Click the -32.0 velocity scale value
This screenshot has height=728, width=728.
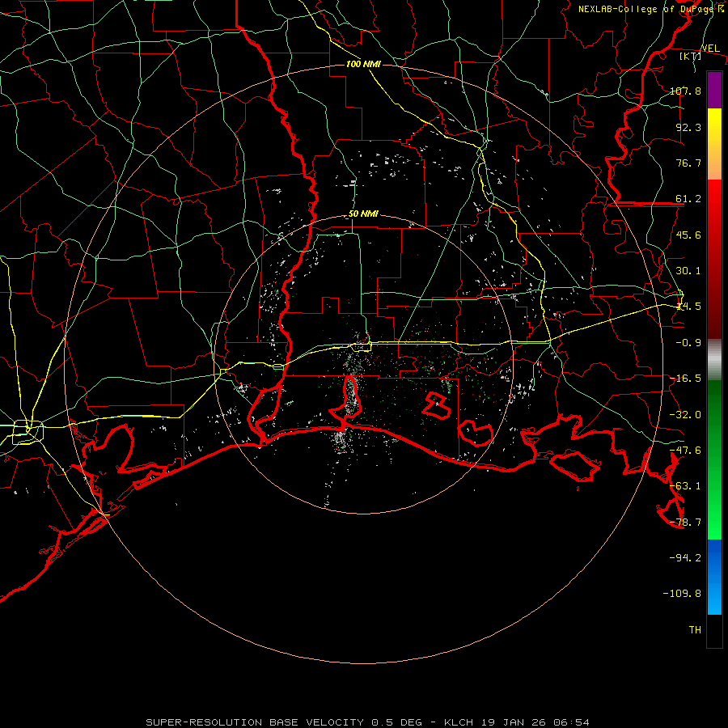pyautogui.click(x=685, y=415)
